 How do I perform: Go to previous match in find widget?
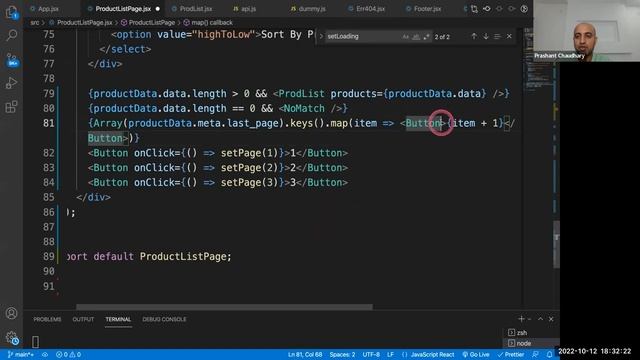[x=474, y=36]
